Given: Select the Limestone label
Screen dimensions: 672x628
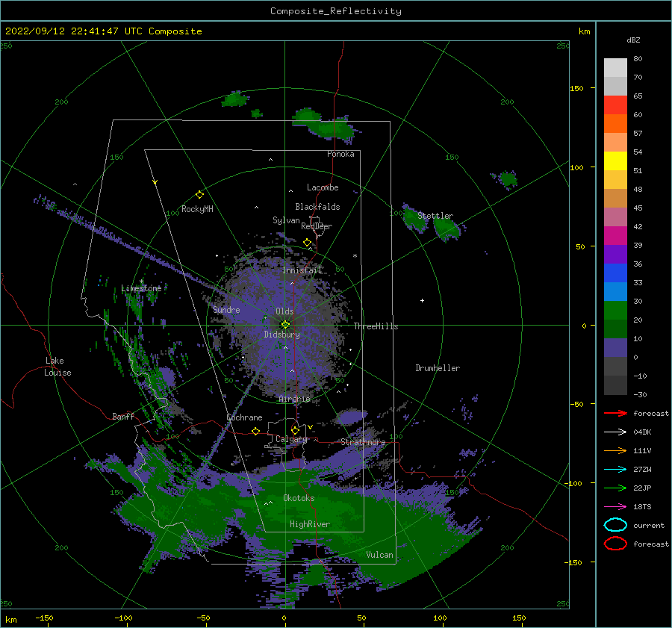Looking at the screenshot, I should point(141,288).
